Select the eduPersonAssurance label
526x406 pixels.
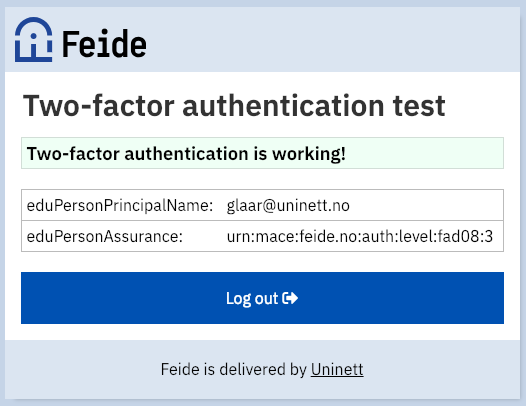tap(105, 237)
